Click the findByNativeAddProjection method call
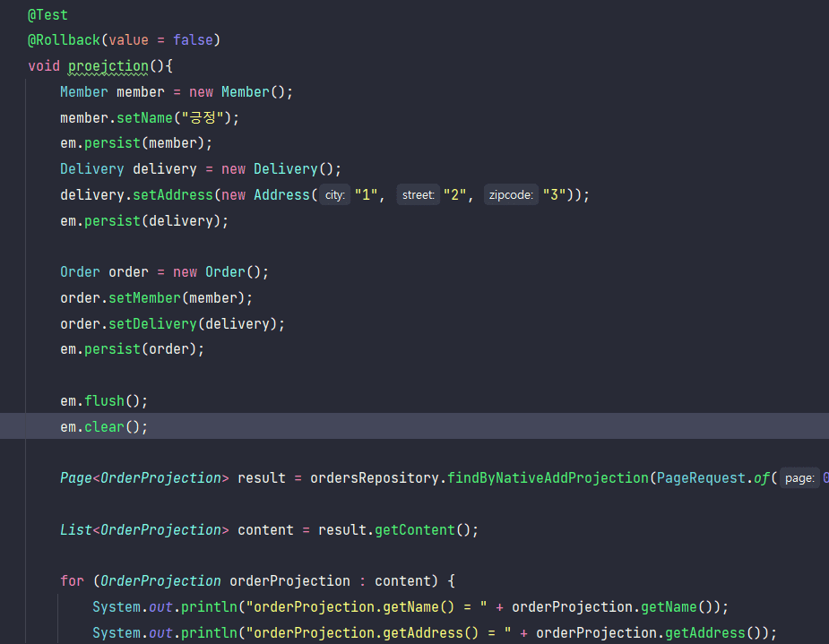829x644 pixels. 548,478
